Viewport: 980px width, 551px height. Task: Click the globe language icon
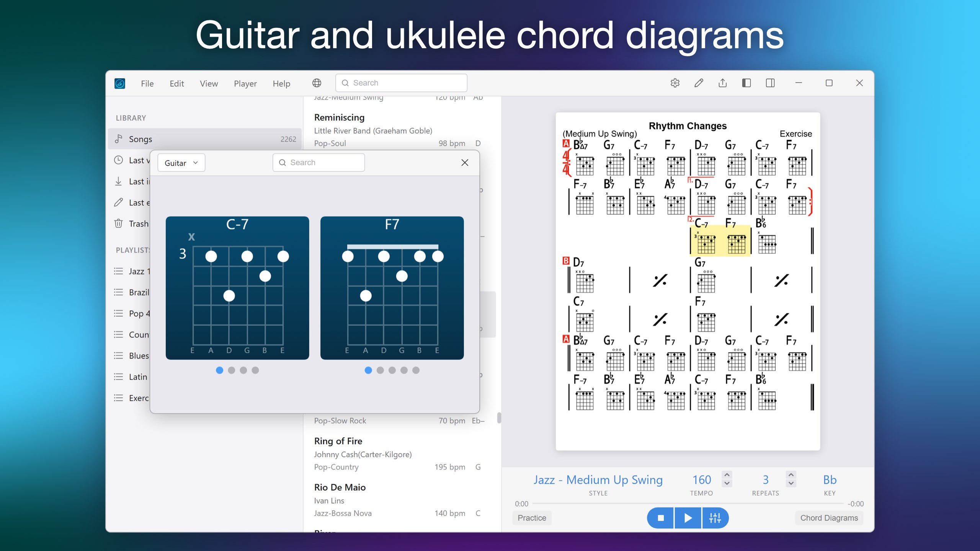pyautogui.click(x=317, y=83)
